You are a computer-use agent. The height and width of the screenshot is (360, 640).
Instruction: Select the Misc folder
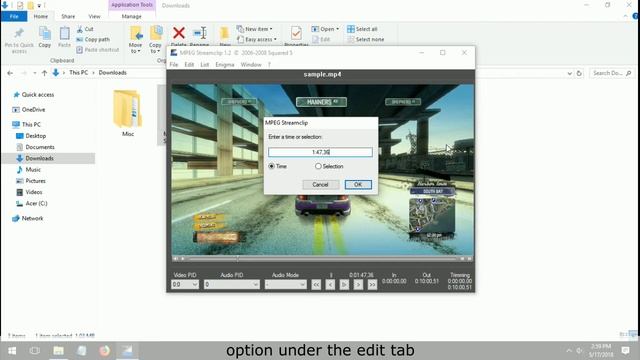click(x=128, y=113)
